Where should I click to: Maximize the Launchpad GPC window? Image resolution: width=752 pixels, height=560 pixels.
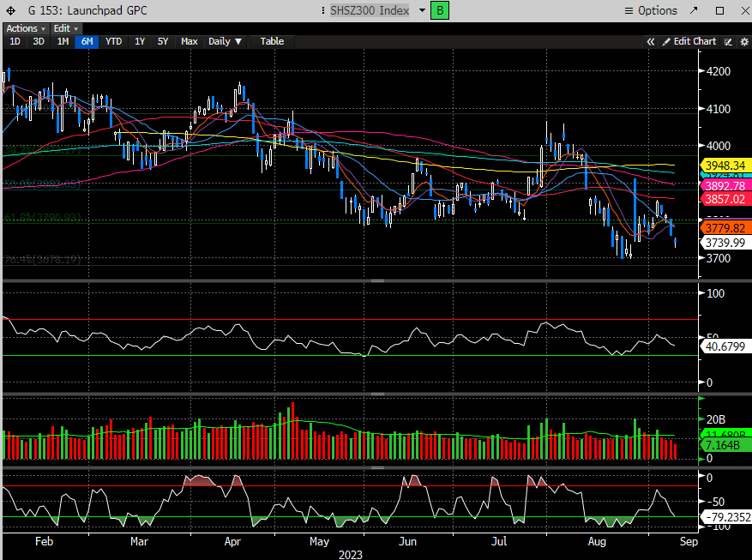point(720,10)
